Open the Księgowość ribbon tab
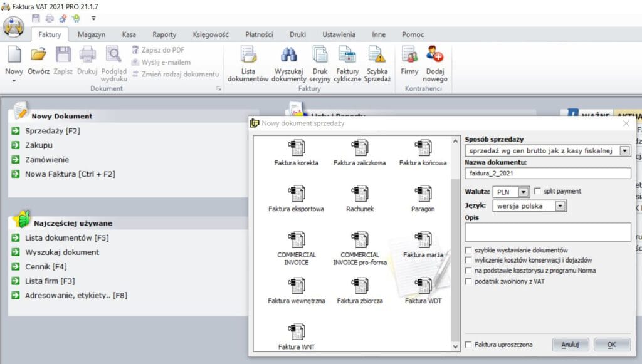The height and width of the screenshot is (364, 642). [x=211, y=34]
